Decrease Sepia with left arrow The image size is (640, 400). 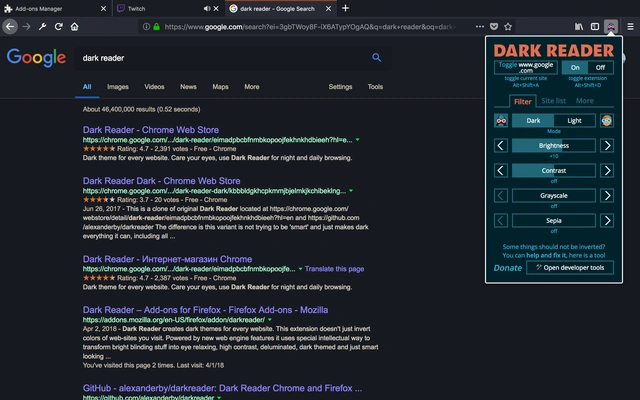(501, 220)
